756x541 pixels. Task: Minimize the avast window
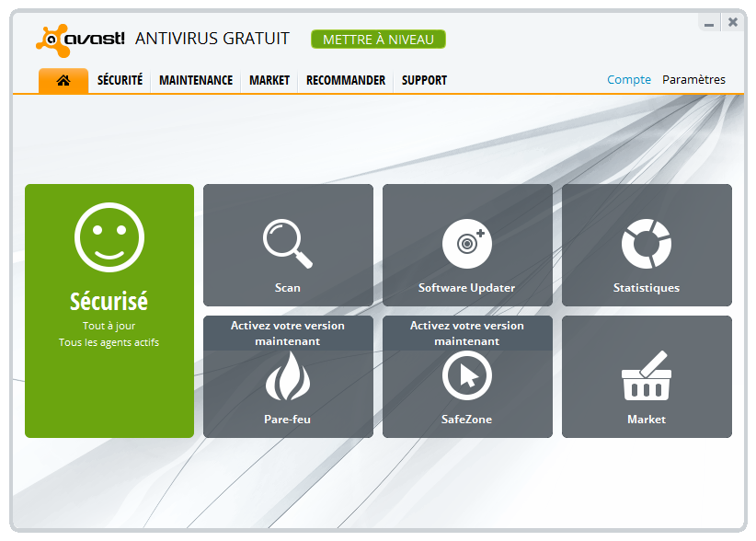click(x=709, y=23)
